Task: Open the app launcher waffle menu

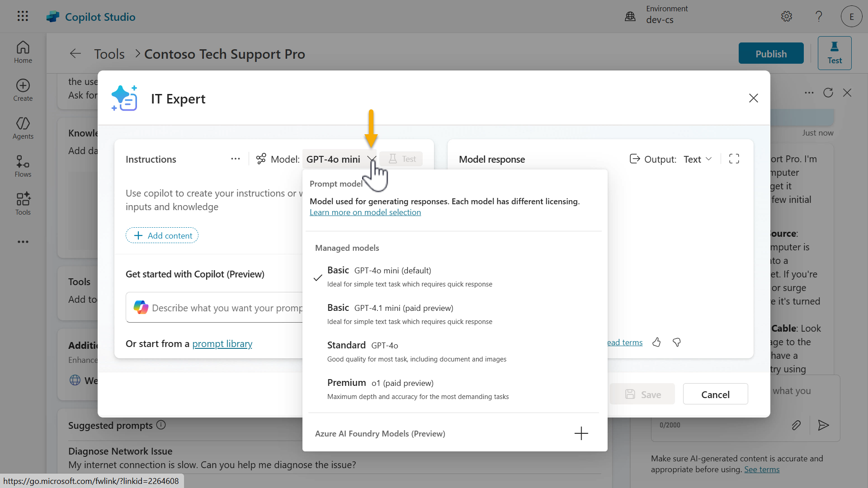Action: click(x=23, y=16)
